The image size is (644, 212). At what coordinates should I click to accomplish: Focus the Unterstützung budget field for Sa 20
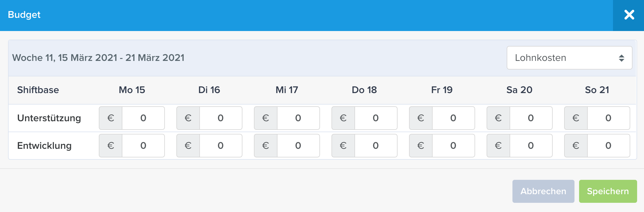531,118
